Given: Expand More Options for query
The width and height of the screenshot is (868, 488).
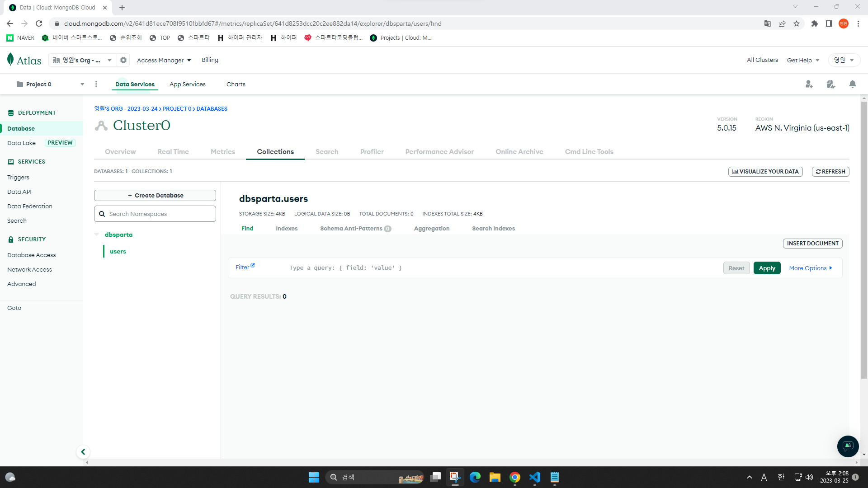Looking at the screenshot, I should click(x=811, y=268).
